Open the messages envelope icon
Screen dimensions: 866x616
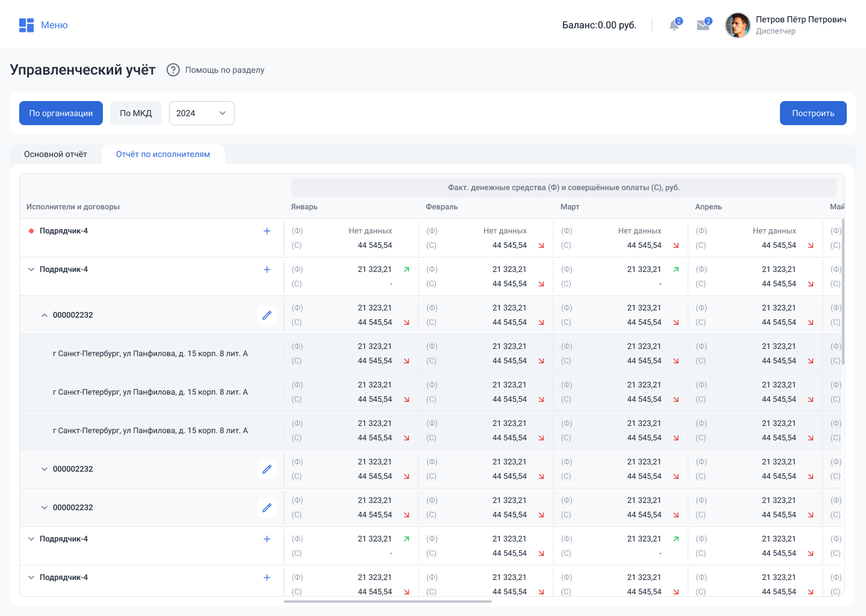coord(702,25)
